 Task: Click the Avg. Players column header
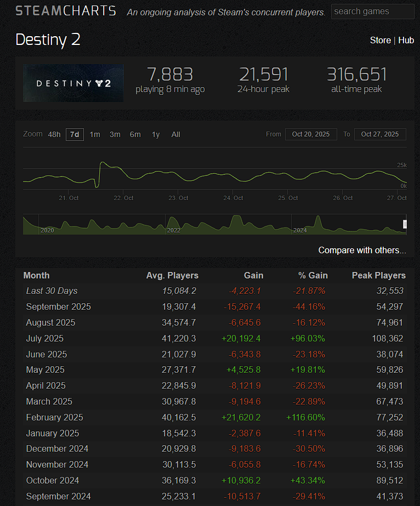[172, 276]
